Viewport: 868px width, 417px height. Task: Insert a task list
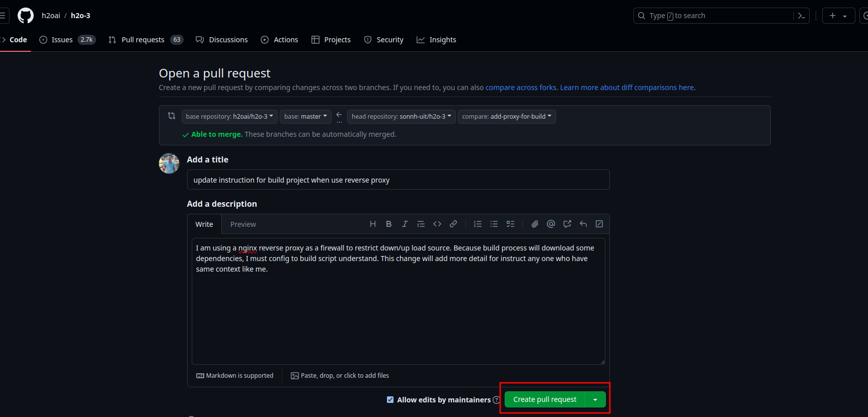point(510,224)
